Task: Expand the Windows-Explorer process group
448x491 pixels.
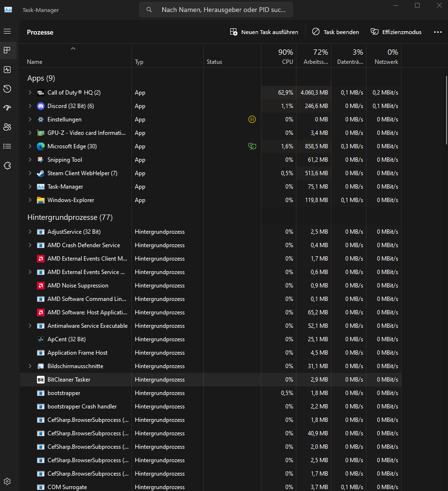Action: 30,200
